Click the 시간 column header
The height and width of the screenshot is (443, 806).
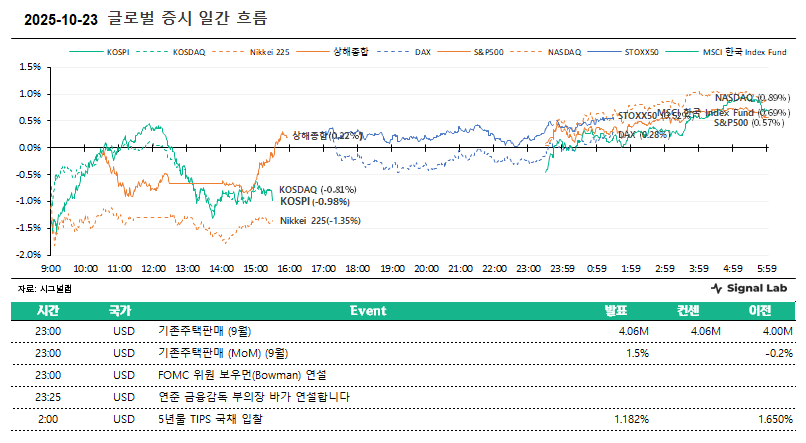coord(48,311)
